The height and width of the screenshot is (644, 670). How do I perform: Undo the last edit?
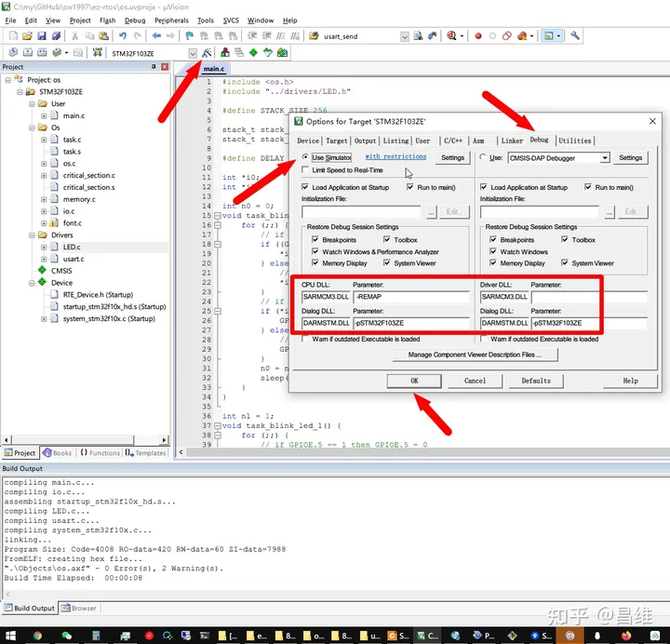click(x=123, y=36)
